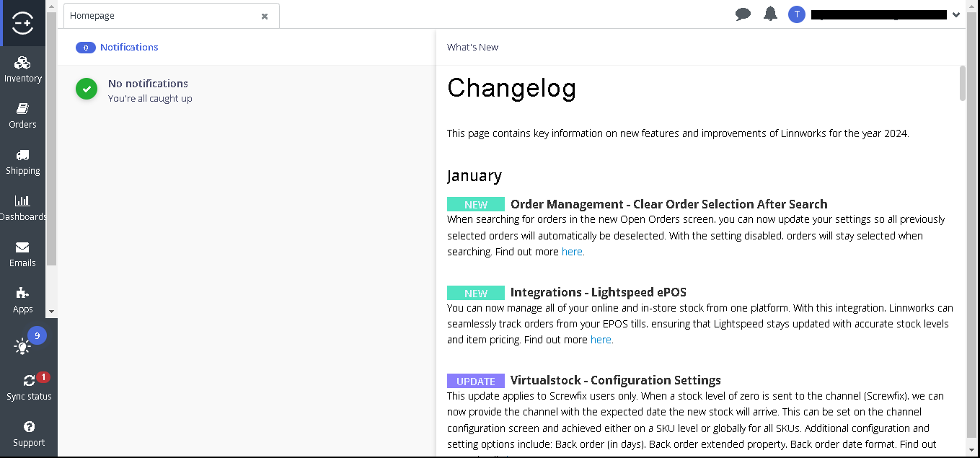Click the Changelog title
The width and height of the screenshot is (980, 458).
pos(511,88)
